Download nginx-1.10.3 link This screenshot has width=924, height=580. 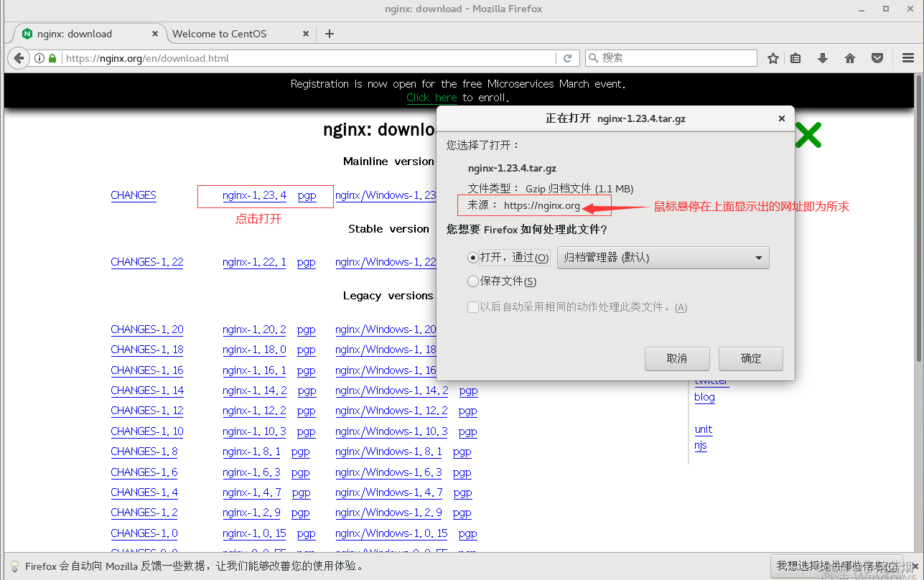coord(254,431)
